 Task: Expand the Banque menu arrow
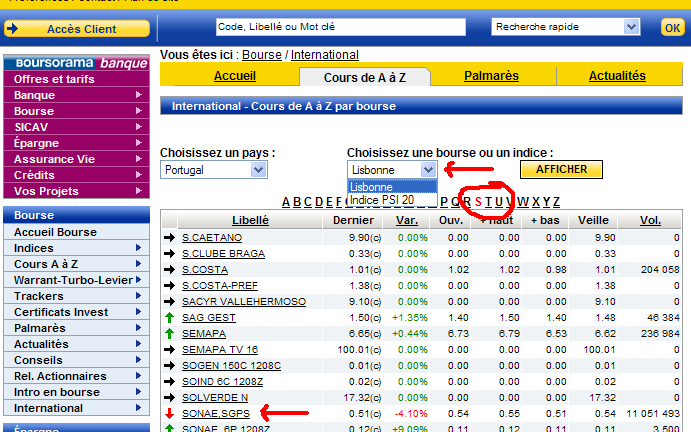pos(138,95)
